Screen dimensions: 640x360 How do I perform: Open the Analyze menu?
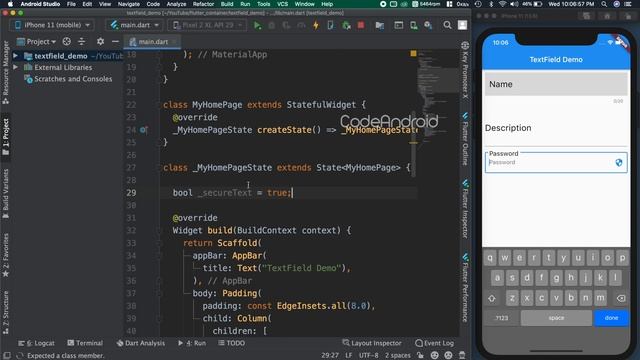tap(176, 4)
